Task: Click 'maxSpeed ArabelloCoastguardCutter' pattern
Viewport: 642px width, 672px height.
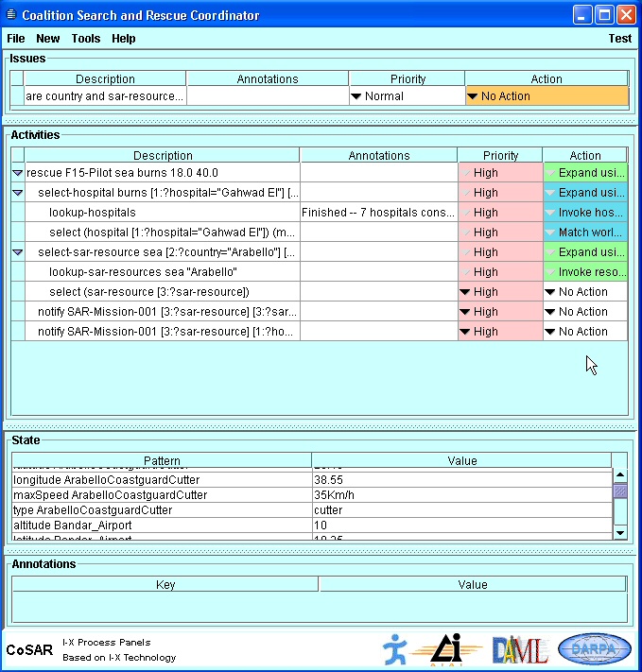Action: tap(162, 495)
